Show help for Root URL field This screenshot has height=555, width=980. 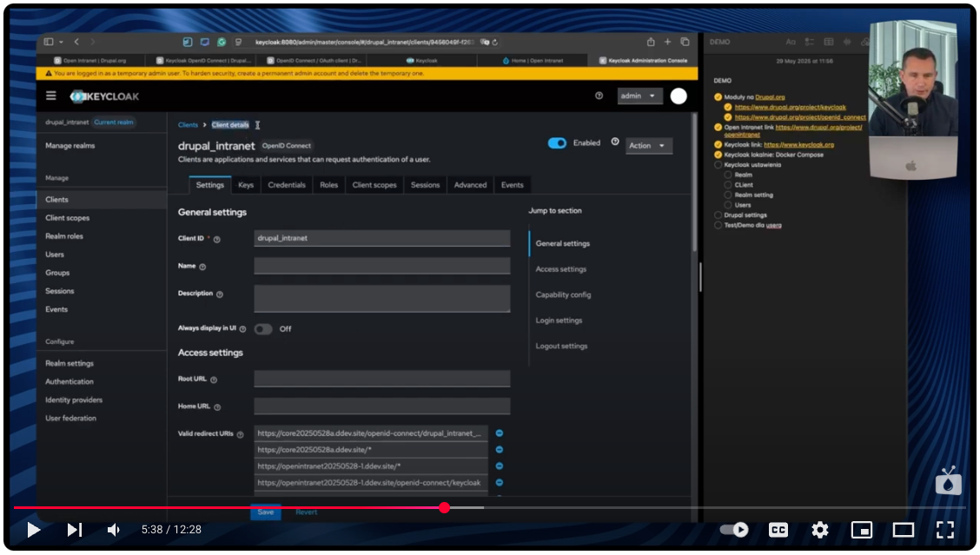(214, 380)
